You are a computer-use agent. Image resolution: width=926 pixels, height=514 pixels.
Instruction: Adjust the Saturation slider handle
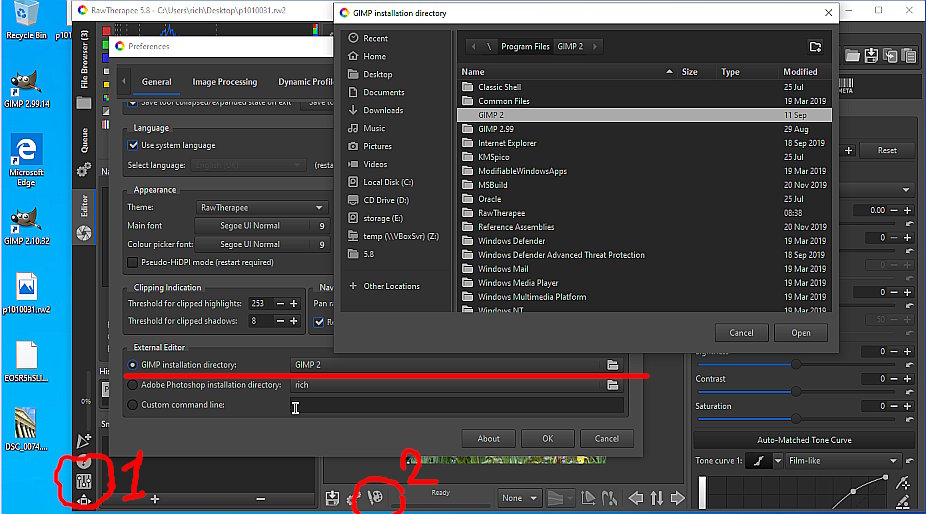click(x=795, y=419)
